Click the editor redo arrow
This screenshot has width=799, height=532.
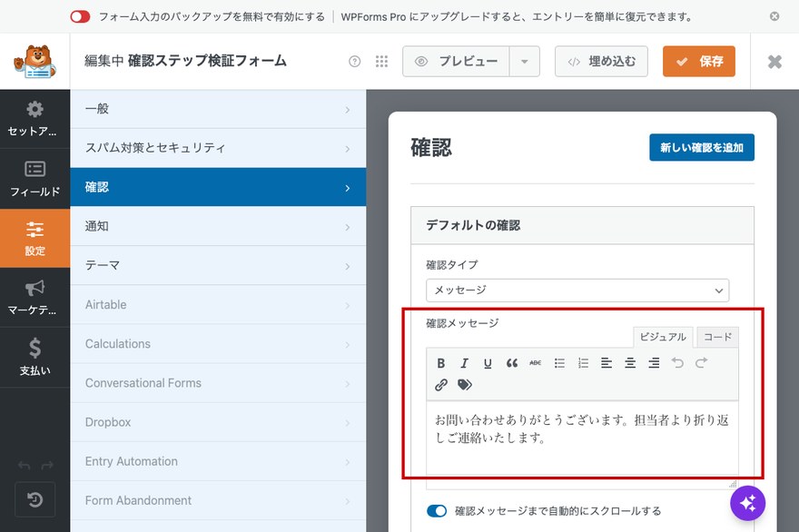701,363
